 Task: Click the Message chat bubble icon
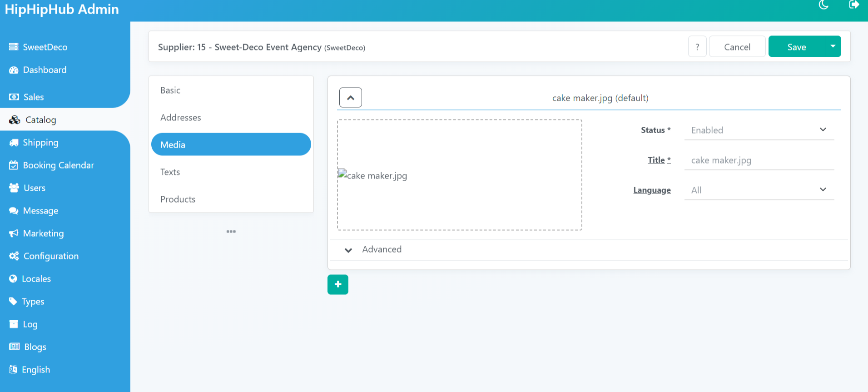[14, 210]
